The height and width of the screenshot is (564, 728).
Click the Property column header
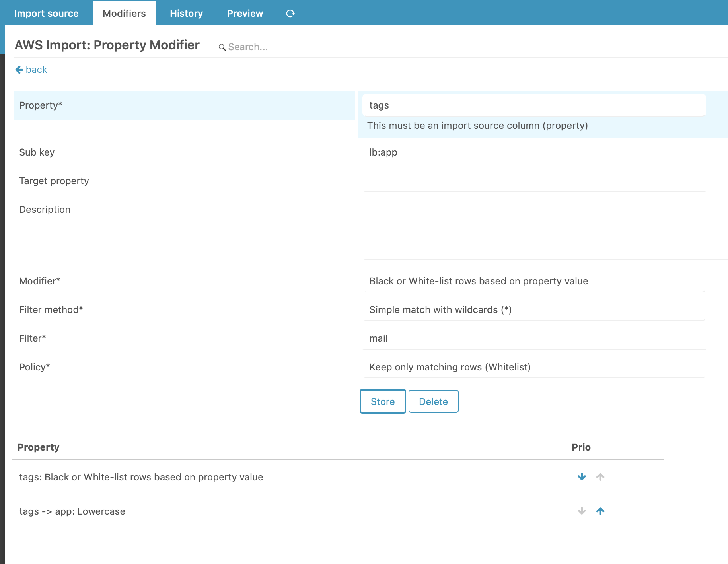38,447
